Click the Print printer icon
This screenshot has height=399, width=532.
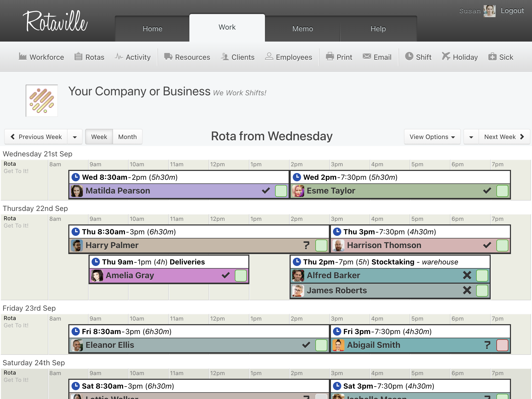click(x=330, y=56)
